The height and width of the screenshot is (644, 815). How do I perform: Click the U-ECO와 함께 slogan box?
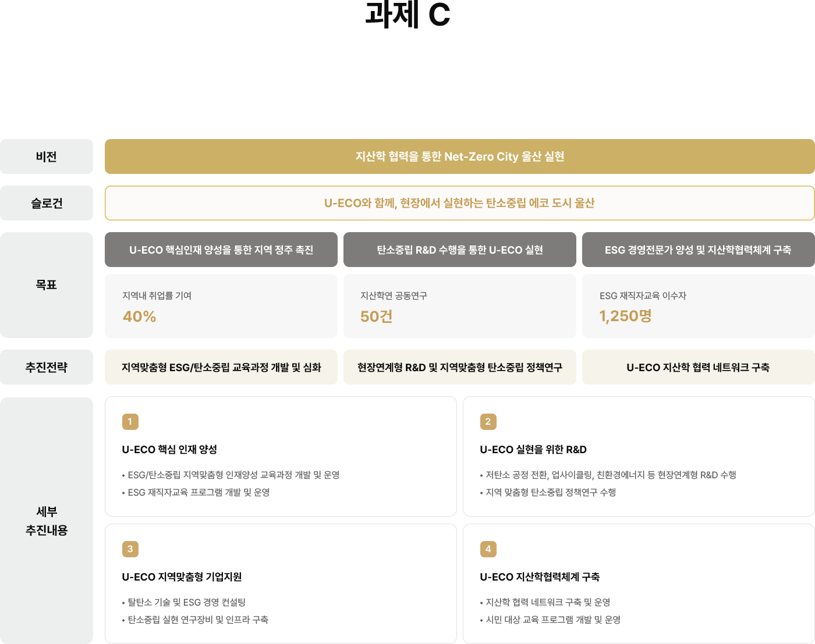[459, 203]
